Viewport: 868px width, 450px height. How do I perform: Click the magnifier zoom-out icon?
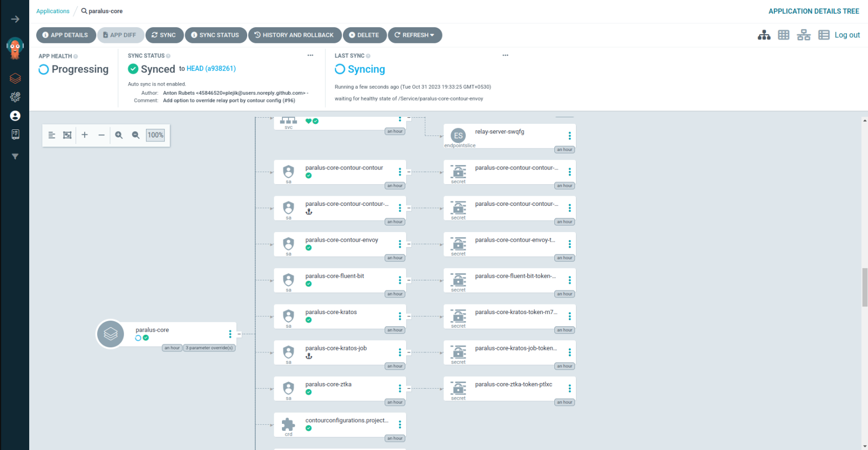[x=135, y=135]
